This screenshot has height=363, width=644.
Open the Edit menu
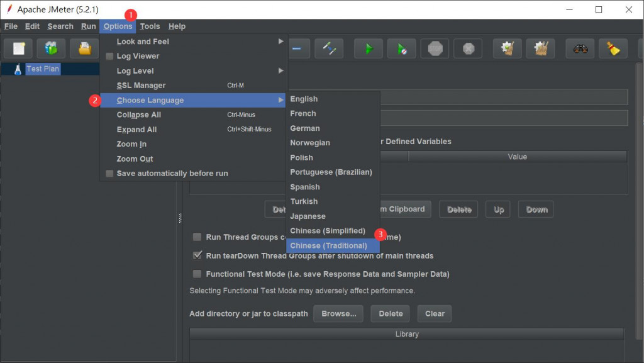[32, 26]
